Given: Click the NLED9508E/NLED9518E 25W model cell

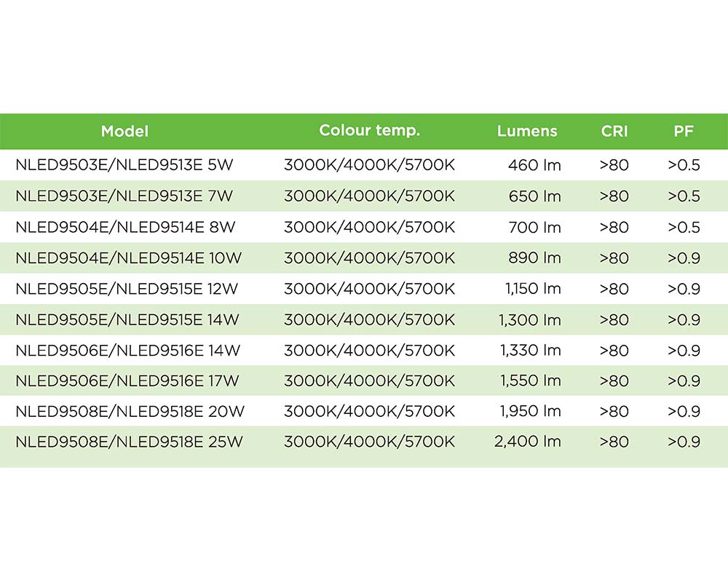Looking at the screenshot, I should click(129, 442).
